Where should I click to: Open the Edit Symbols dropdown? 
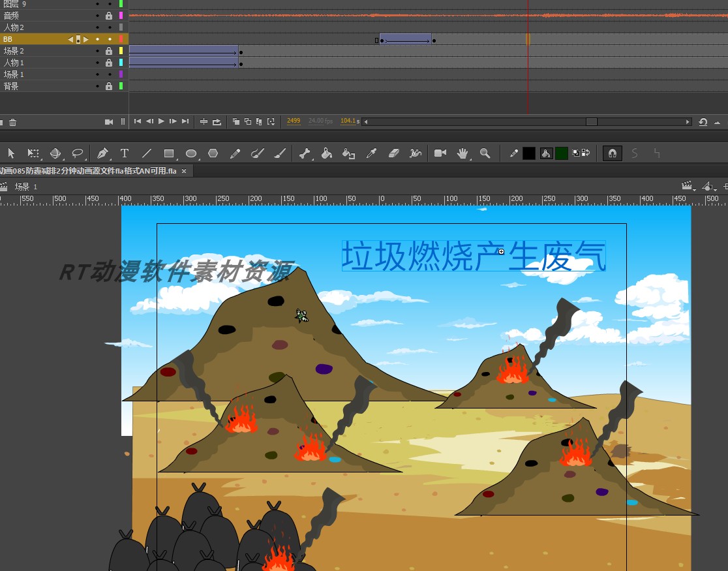[x=708, y=186]
